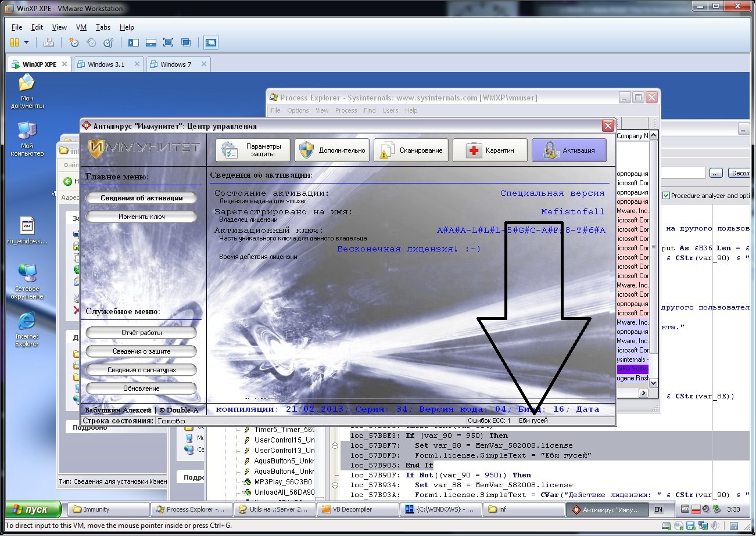Click the Изменить ключ button

click(x=141, y=217)
